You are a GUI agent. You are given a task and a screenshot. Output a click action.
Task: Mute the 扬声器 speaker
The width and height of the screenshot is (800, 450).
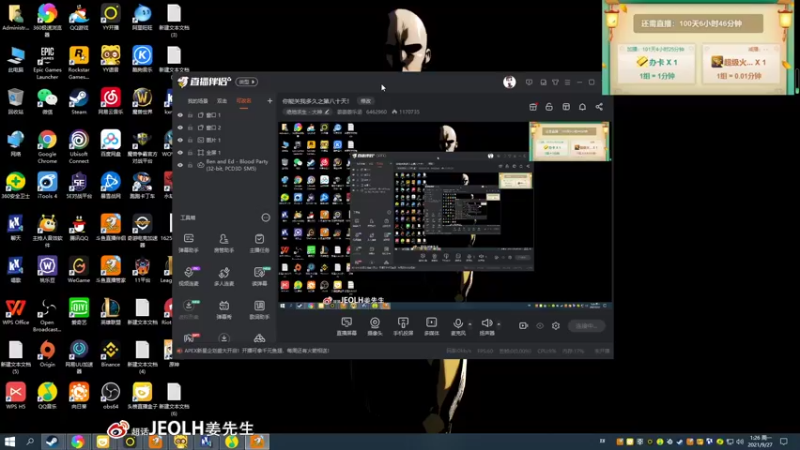[x=487, y=326]
